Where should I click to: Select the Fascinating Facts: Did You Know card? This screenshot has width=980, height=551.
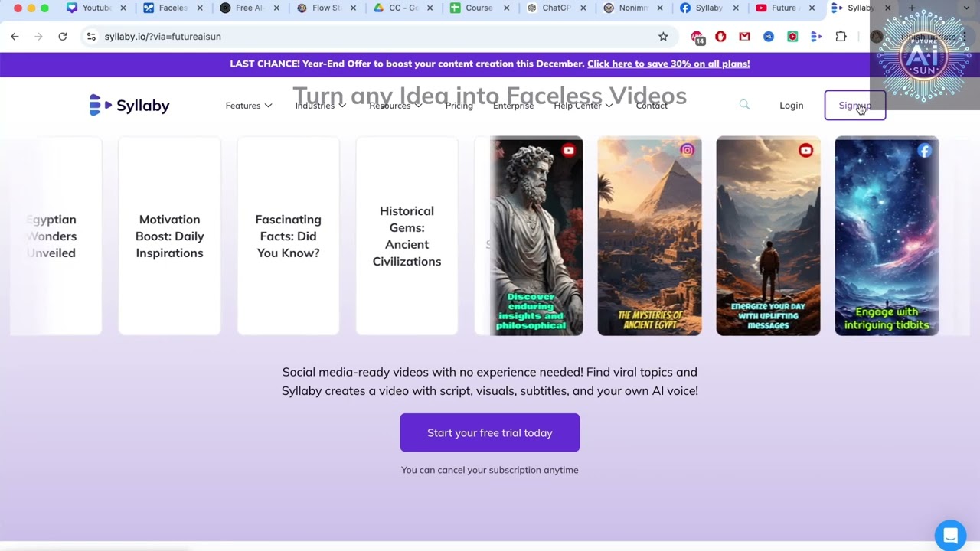coord(288,236)
